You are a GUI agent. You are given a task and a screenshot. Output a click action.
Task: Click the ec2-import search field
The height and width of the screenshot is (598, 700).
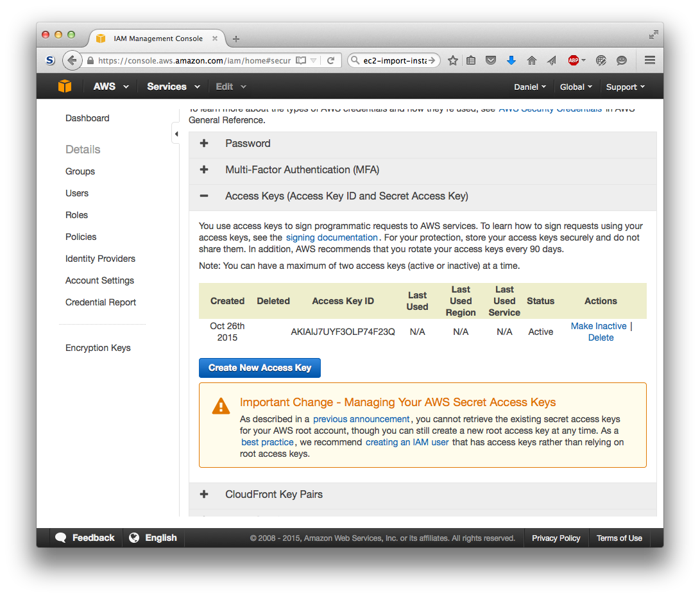[x=395, y=60]
